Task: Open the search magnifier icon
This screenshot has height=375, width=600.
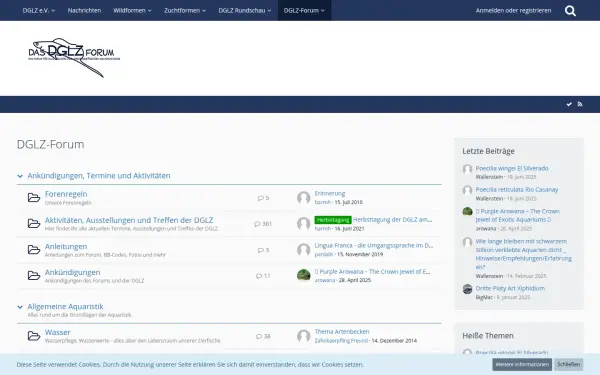Action: coord(570,11)
